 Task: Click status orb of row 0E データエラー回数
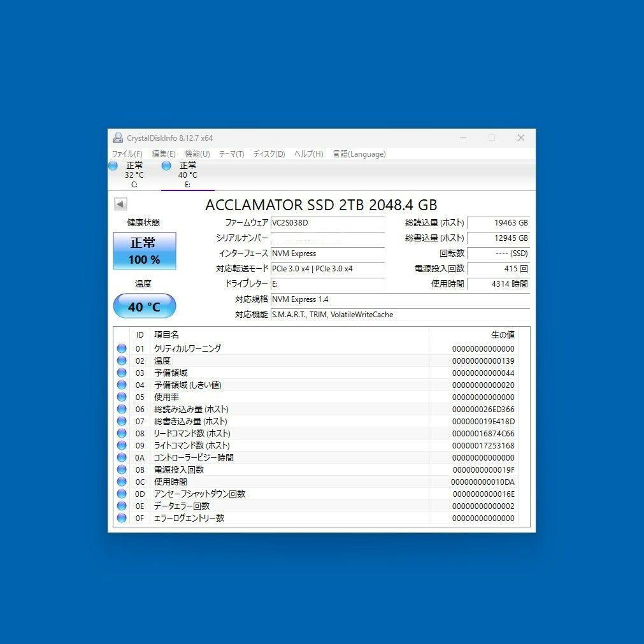tap(122, 506)
